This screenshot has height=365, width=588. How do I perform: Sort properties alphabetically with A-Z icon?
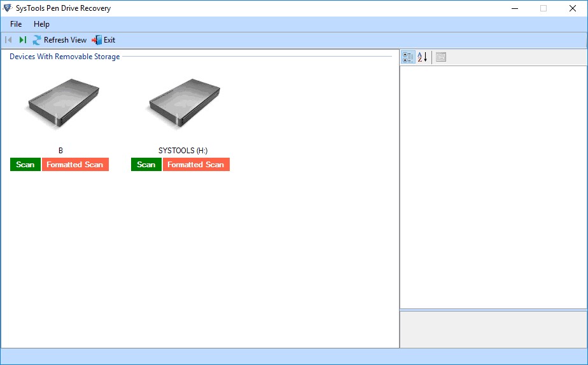click(x=423, y=57)
